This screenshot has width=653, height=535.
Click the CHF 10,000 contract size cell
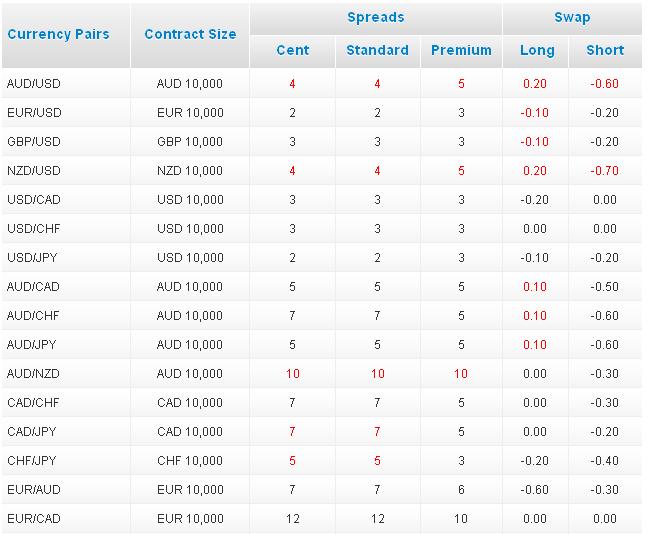coord(190,461)
